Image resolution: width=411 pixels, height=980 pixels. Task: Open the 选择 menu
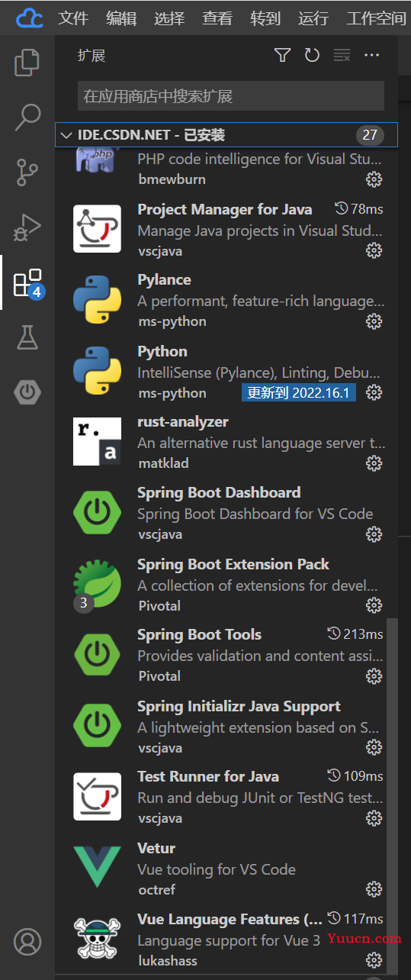(x=169, y=18)
